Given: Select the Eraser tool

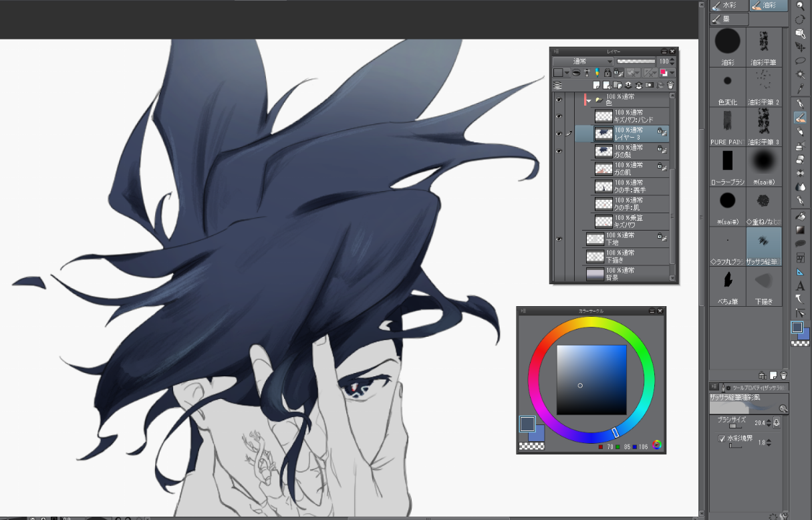Looking at the screenshot, I should point(800,160).
